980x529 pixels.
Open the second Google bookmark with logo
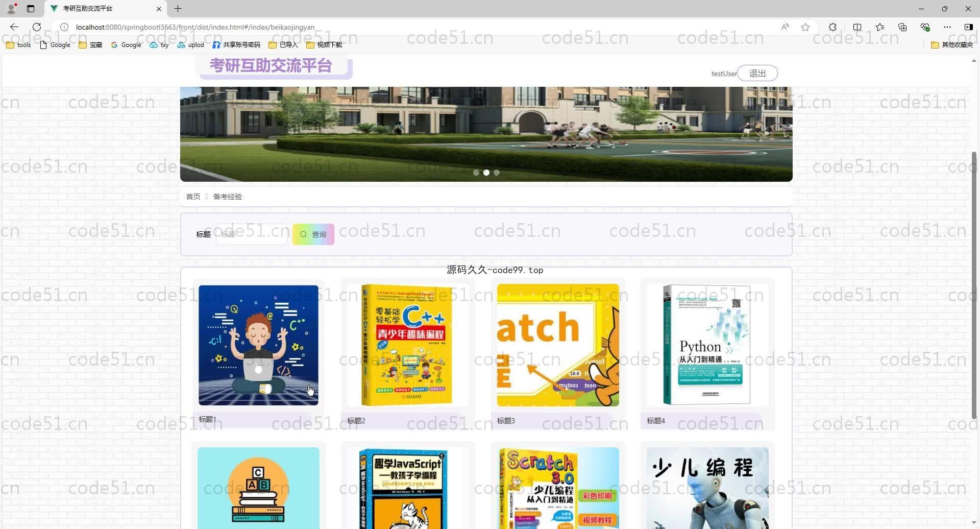point(126,45)
